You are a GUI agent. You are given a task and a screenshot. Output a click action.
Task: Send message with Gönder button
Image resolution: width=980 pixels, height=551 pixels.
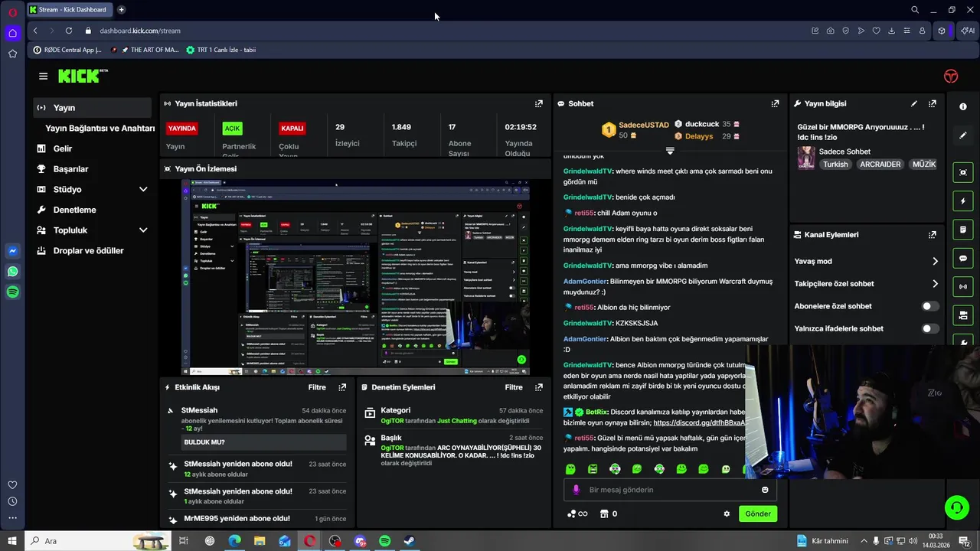[x=758, y=514]
